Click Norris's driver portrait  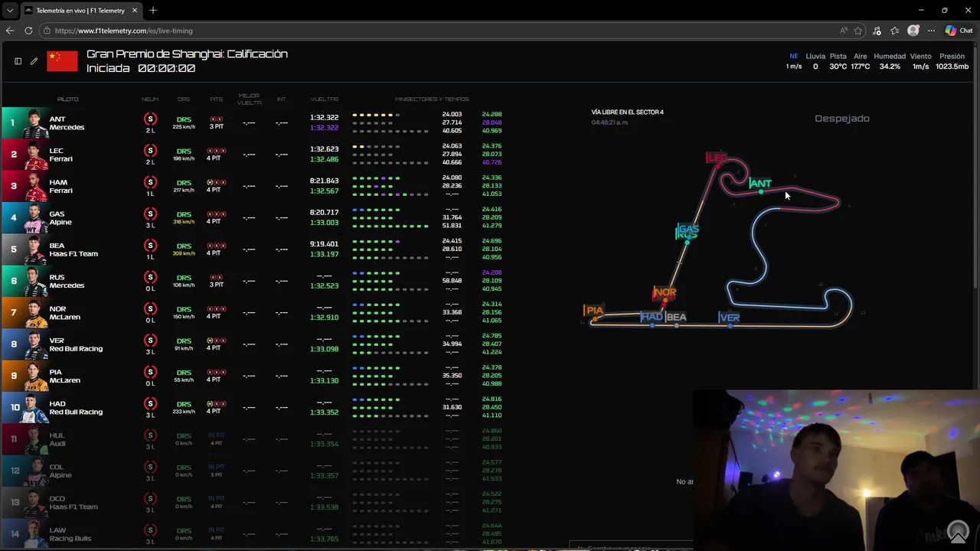pyautogui.click(x=35, y=313)
